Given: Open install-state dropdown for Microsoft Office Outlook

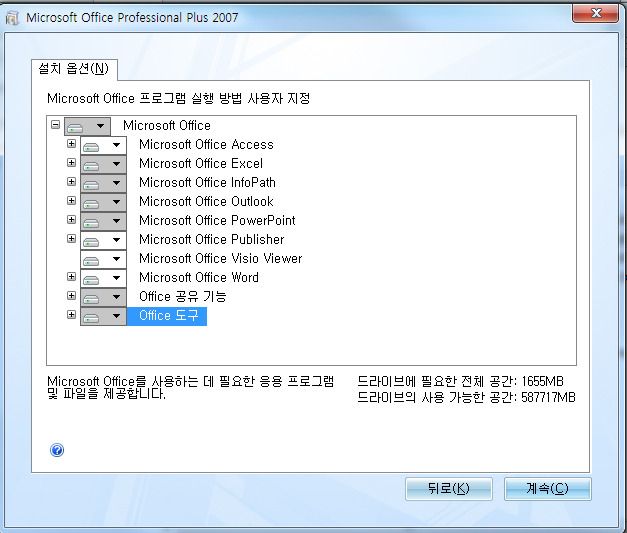Looking at the screenshot, I should (104, 202).
